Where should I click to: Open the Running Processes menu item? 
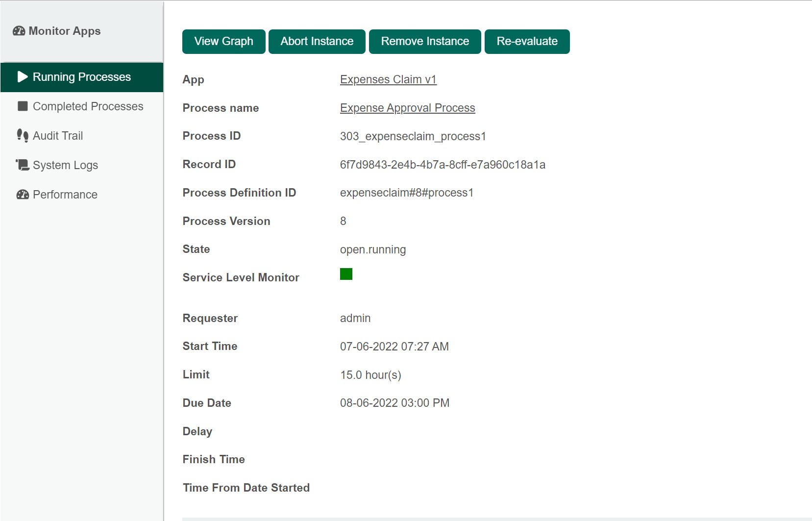click(82, 77)
